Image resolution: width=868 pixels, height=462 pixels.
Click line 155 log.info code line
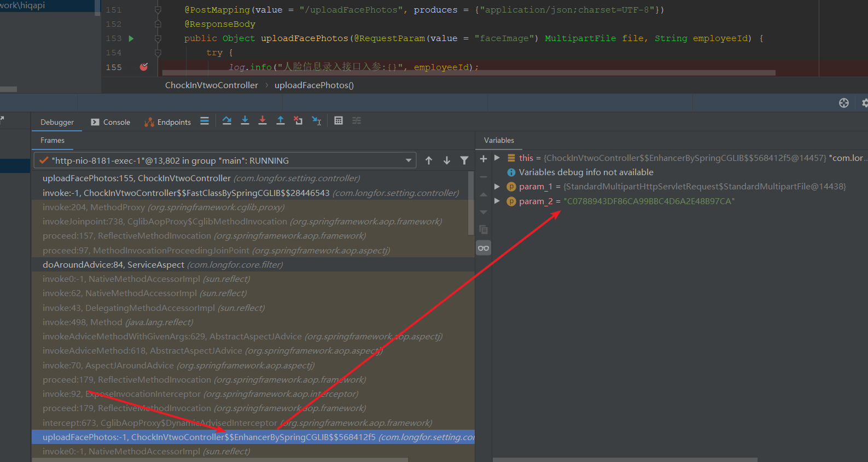click(x=353, y=67)
